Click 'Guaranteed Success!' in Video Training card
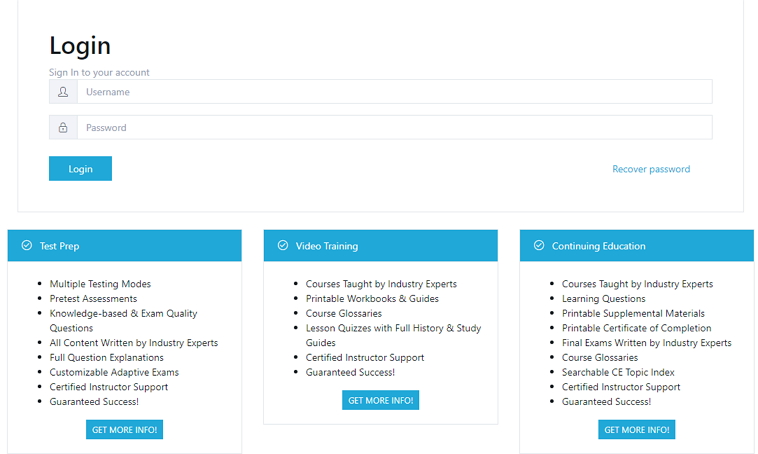Viewport: 758px width, 454px height. 350,372
